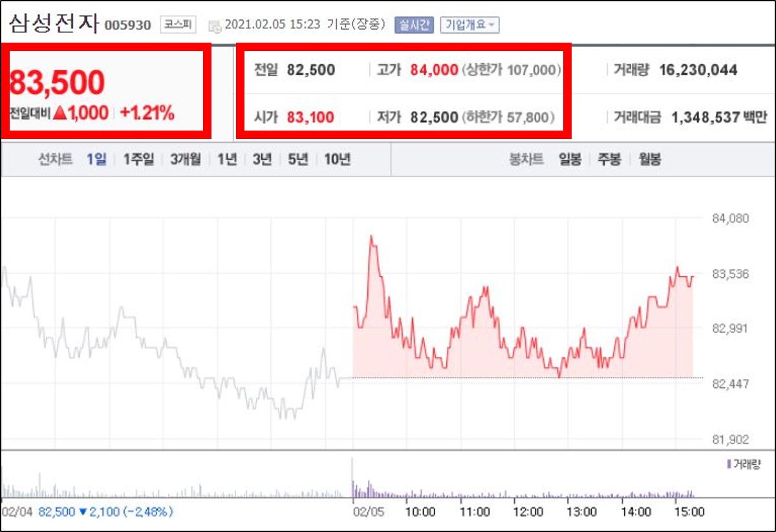Switch to 주봉 candlestick chart
The height and width of the screenshot is (532, 776).
point(609,160)
